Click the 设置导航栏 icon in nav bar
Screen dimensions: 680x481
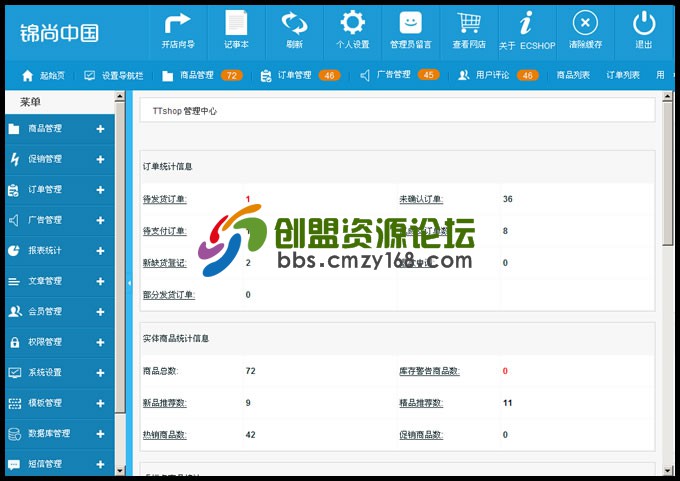coord(89,75)
